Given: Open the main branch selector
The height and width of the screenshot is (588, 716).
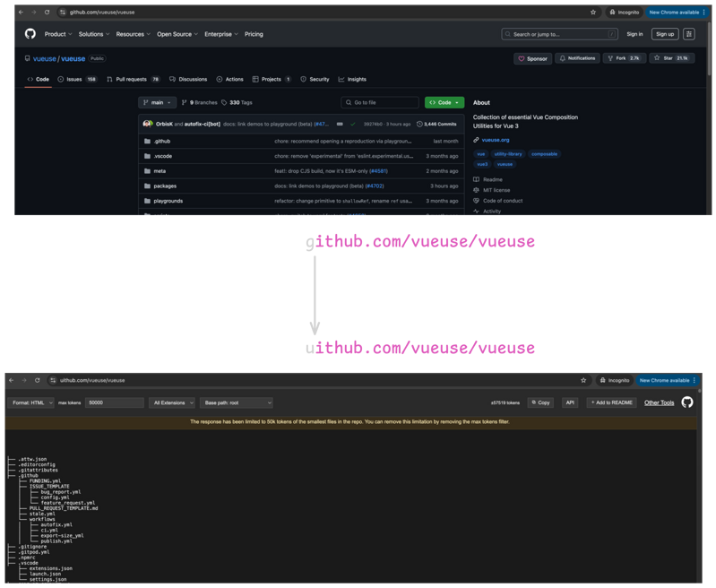Looking at the screenshot, I should [x=157, y=102].
